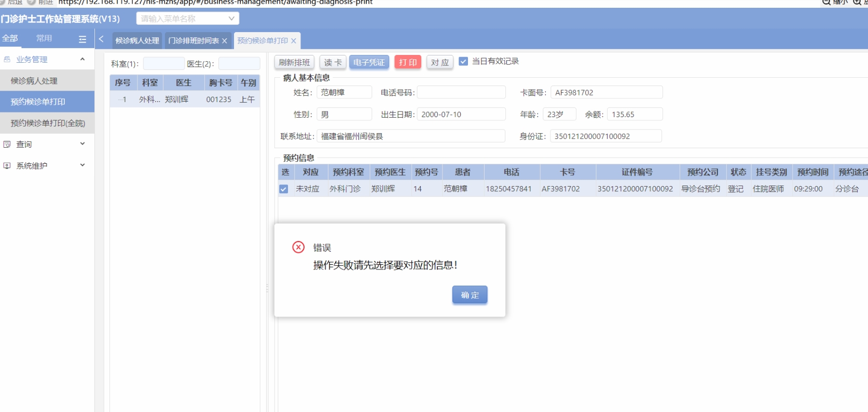Screen dimensions: 868x412
Task: Collapse the 业务管理 section chevron
Action: pos(82,59)
